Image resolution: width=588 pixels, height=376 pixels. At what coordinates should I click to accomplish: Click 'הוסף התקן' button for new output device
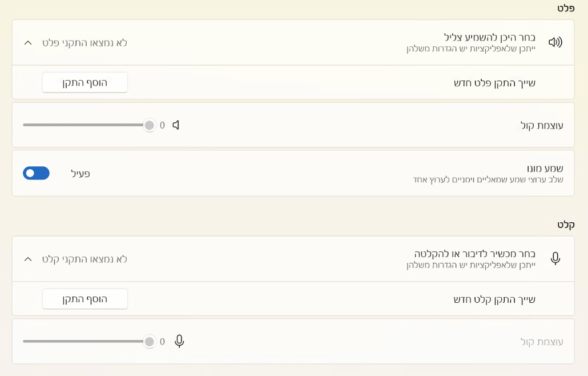click(x=85, y=82)
